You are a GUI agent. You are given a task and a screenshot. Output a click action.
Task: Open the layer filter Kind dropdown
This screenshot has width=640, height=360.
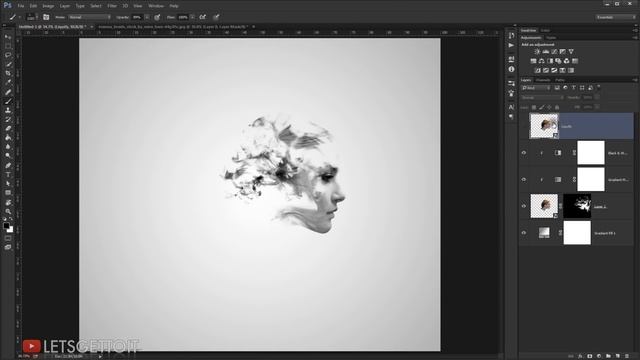click(x=536, y=88)
